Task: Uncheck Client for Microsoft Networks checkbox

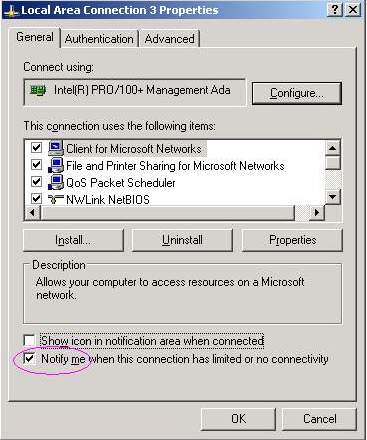Action: point(36,147)
